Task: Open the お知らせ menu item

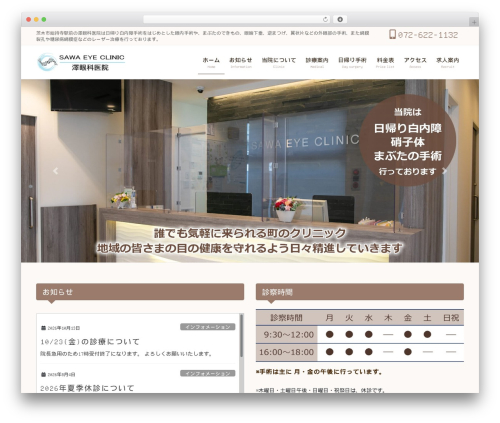Action: [241, 62]
